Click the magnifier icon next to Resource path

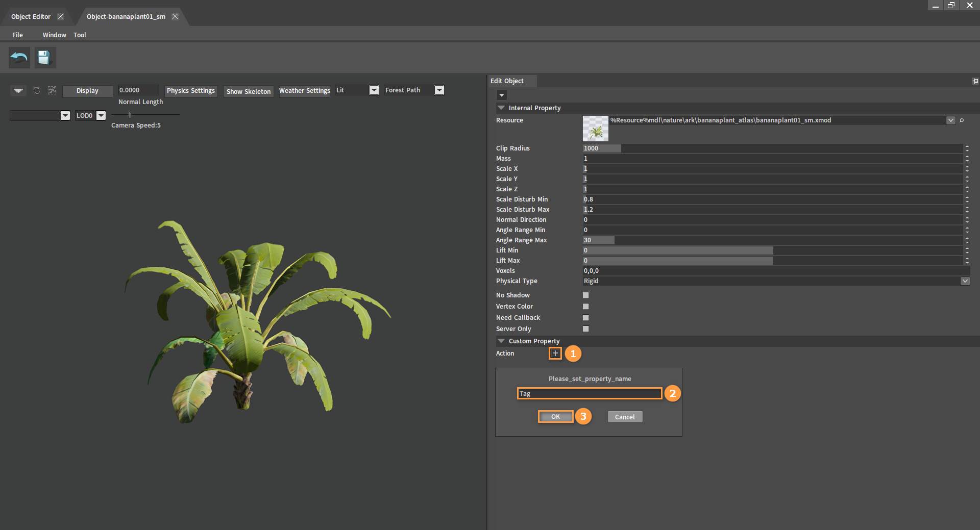click(962, 120)
